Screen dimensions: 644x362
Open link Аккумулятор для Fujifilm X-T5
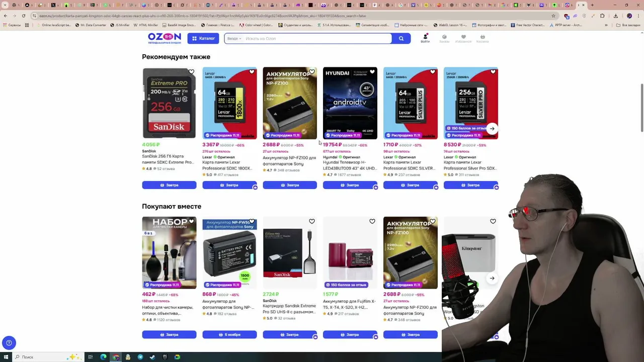[x=349, y=304]
